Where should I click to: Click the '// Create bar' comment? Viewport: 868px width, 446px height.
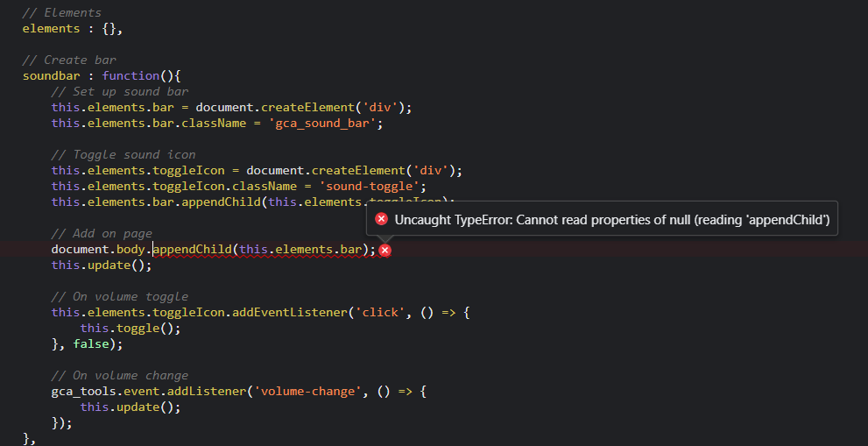coord(69,60)
